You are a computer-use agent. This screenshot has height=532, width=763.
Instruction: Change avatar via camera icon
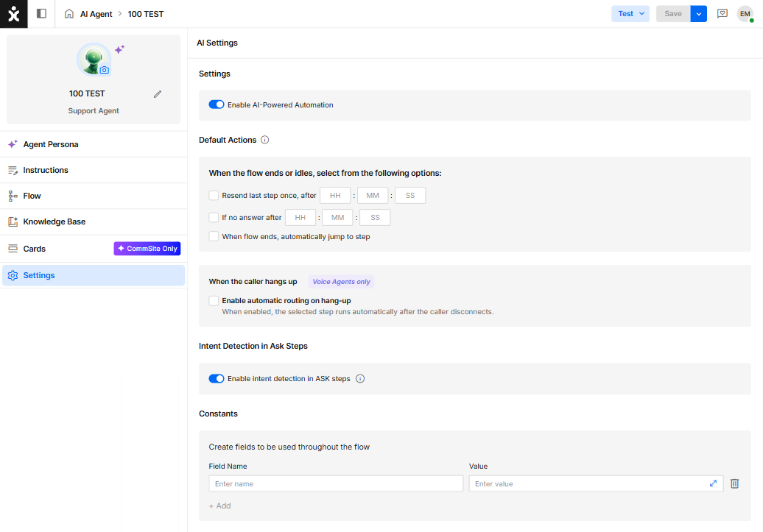point(104,70)
